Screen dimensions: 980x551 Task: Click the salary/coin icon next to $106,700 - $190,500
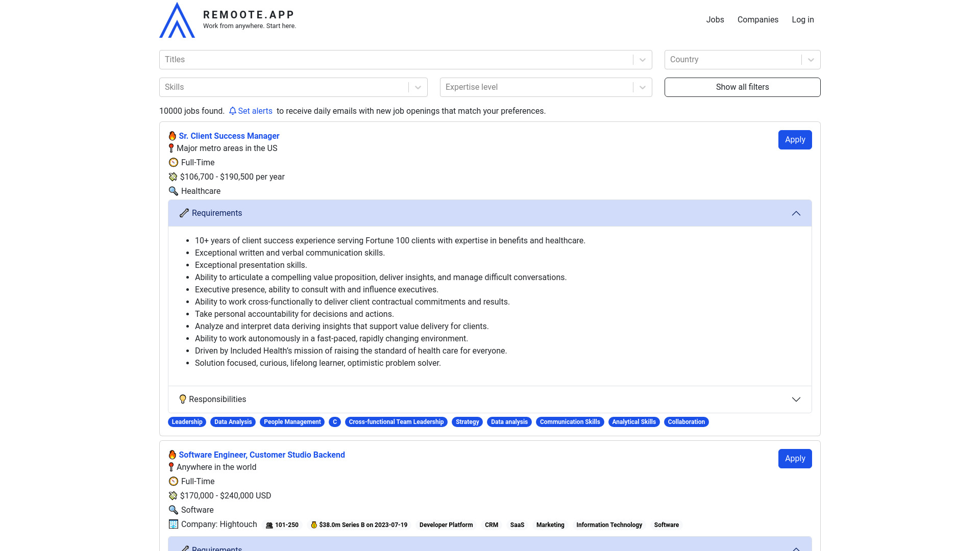pyautogui.click(x=174, y=177)
